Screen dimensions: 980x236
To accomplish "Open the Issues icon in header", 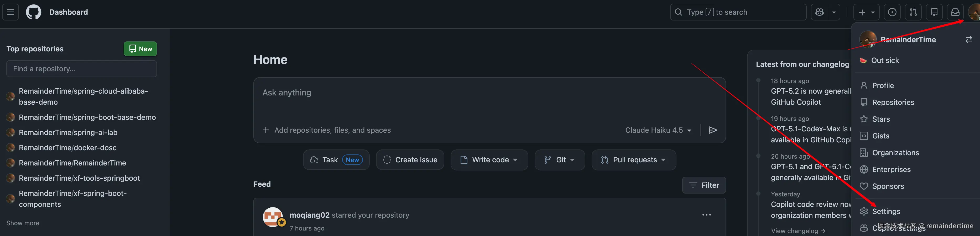I will 892,12.
